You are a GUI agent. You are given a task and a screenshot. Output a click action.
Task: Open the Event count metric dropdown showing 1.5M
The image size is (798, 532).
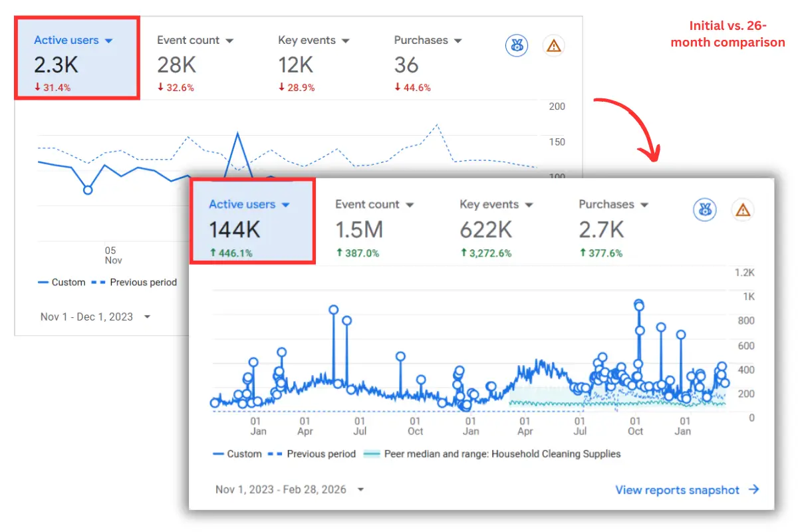[410, 204]
